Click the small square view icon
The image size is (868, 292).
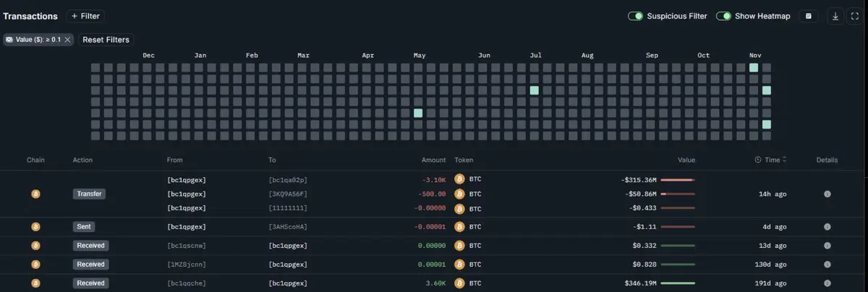coord(809,16)
